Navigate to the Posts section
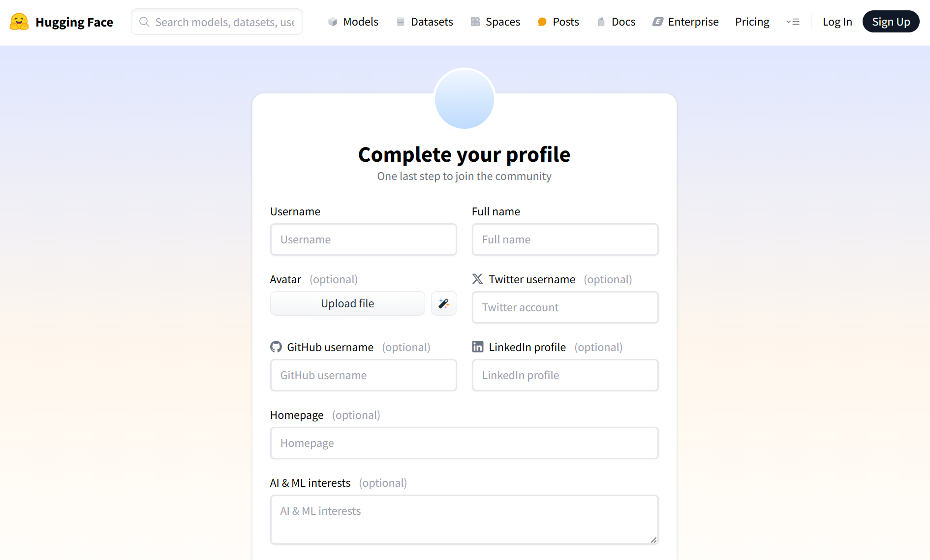The height and width of the screenshot is (560, 930). (x=558, y=22)
